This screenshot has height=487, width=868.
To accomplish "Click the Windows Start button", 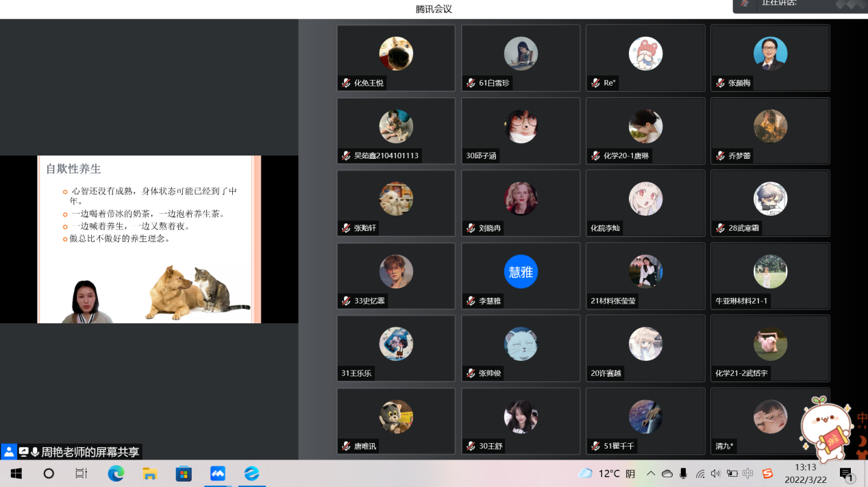I will tap(16, 473).
